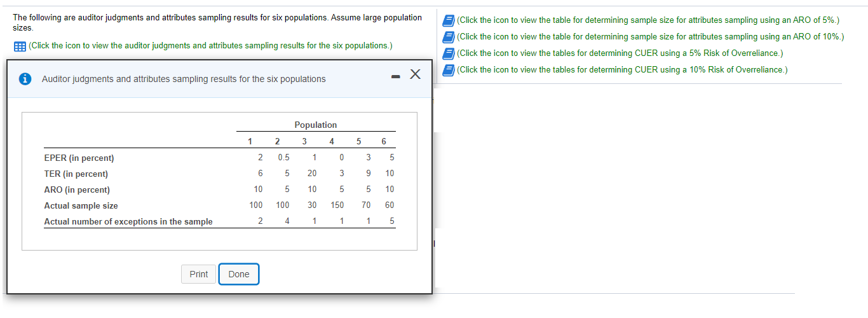Open link for ARO of 10% sample size table
The width and height of the screenshot is (868, 318).
[651, 37]
